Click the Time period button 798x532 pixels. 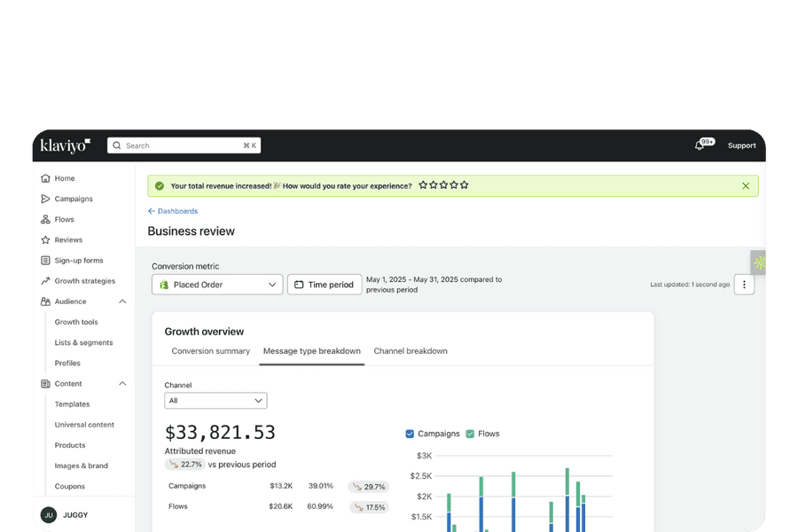(325, 285)
